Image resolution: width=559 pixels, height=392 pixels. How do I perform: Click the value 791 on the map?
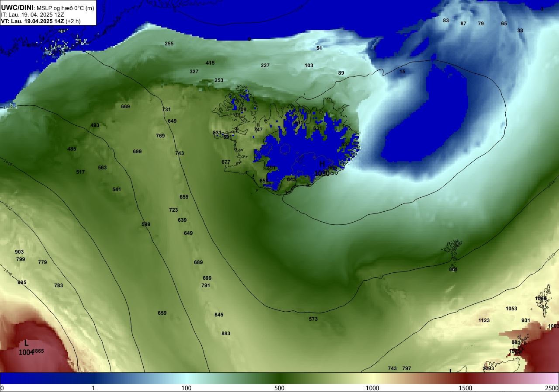pos(206,285)
